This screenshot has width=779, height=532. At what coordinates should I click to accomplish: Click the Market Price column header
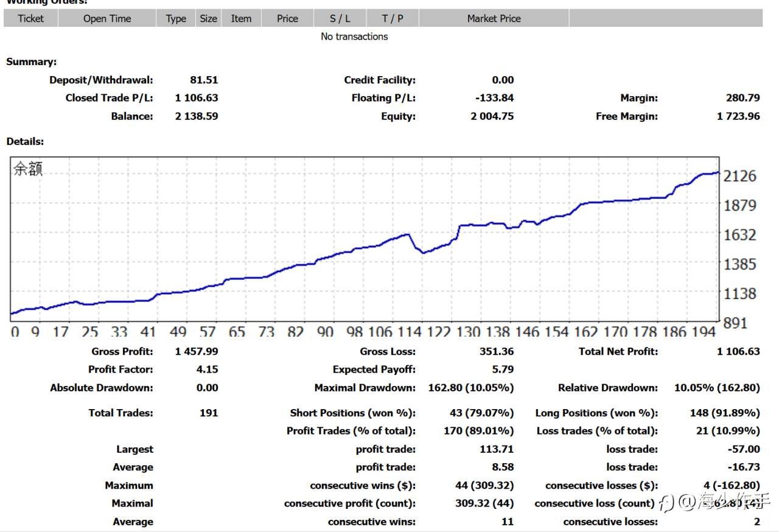(x=494, y=18)
